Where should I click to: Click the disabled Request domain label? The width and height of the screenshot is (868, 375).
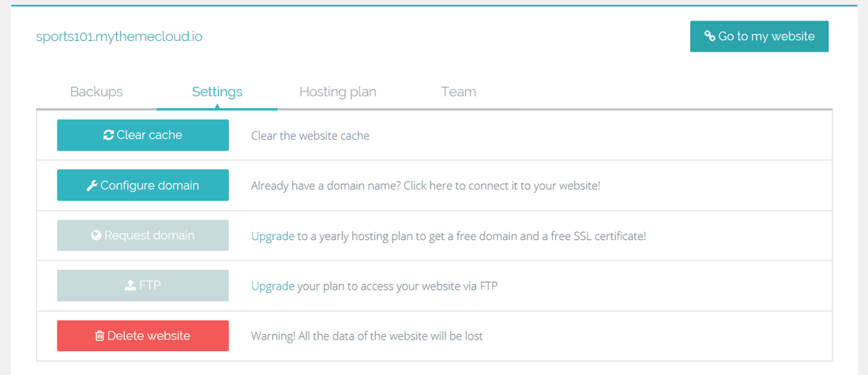pos(149,235)
